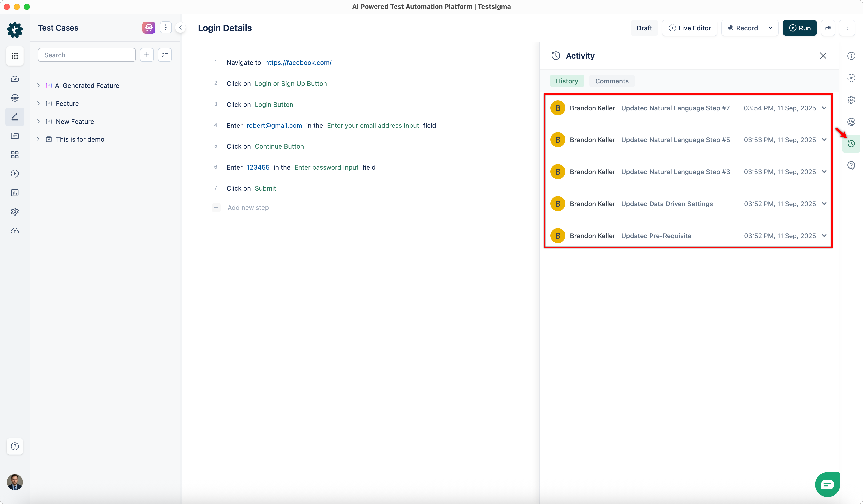863x504 pixels.
Task: Expand the Updated Natural Language Step #7 entry
Action: [x=824, y=108]
